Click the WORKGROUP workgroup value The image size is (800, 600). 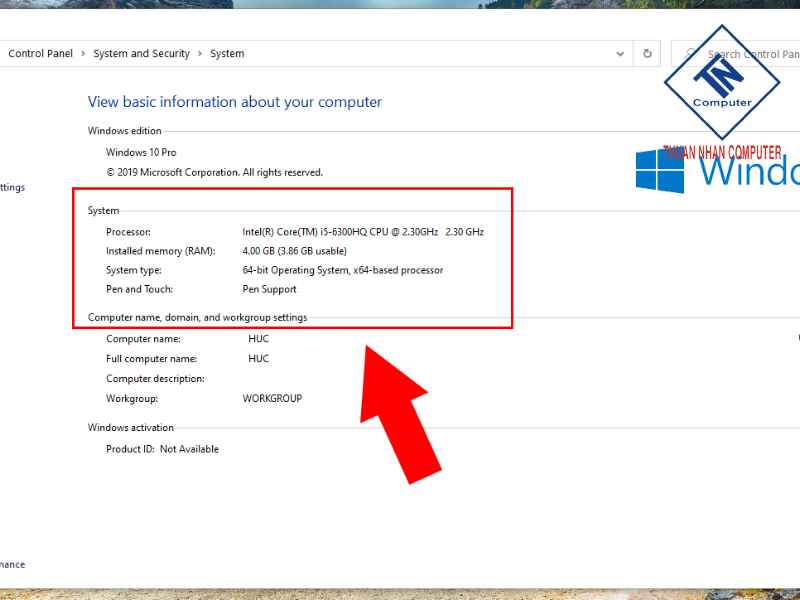272,399
